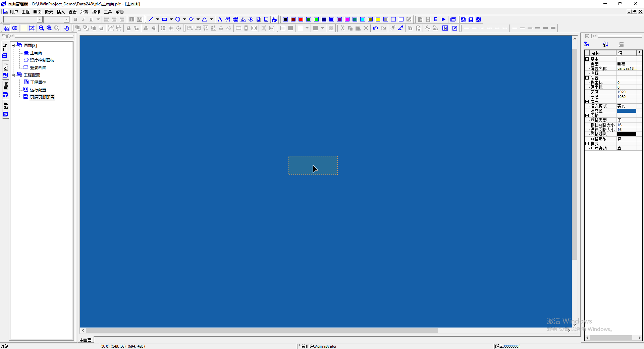Open 运行配置 in the navigation tree
644x349 pixels.
pyautogui.click(x=38, y=90)
